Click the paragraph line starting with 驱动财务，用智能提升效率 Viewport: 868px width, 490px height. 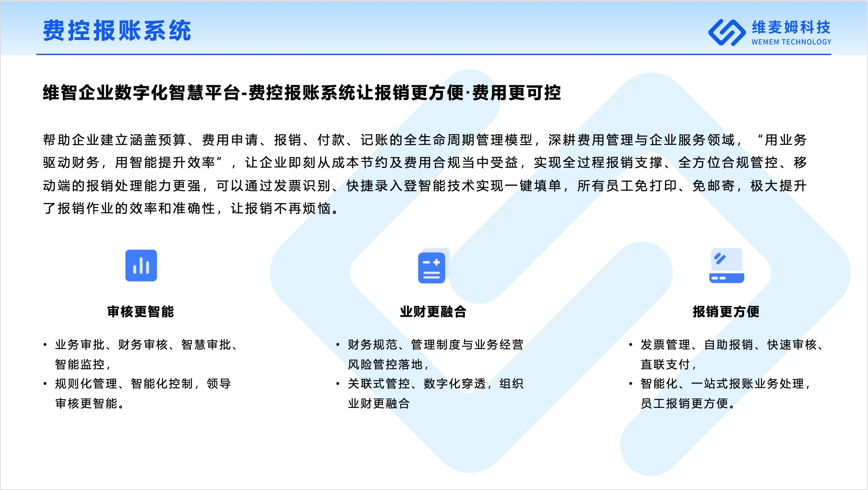pos(425,163)
